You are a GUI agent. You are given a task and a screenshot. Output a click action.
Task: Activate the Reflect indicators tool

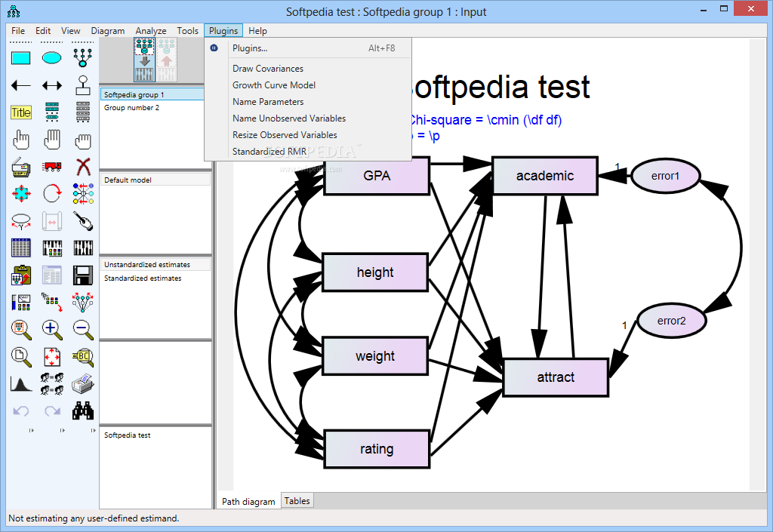[83, 194]
